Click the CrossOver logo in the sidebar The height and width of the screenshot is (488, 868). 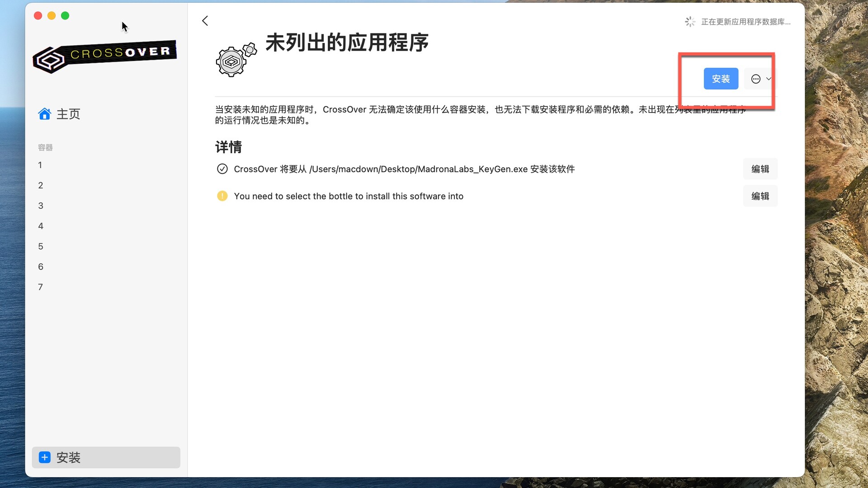coord(104,57)
